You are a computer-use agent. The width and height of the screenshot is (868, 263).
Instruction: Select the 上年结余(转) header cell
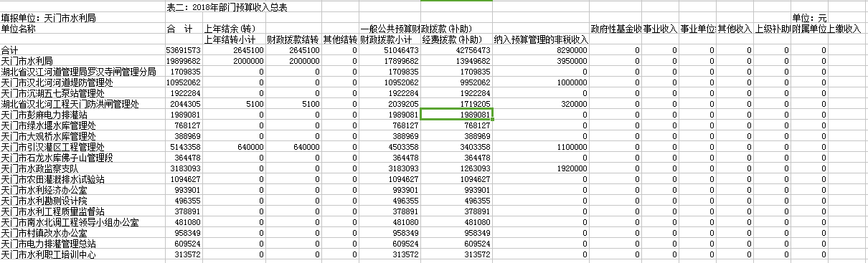click(228, 28)
